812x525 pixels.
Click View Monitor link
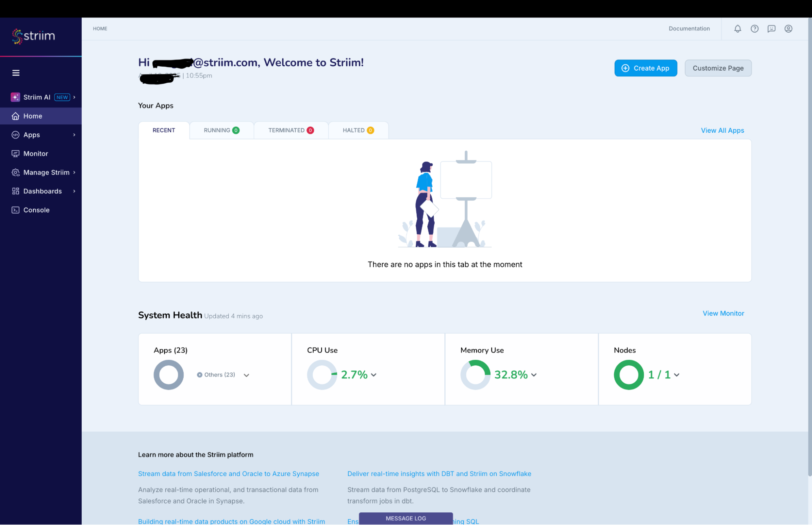click(723, 313)
